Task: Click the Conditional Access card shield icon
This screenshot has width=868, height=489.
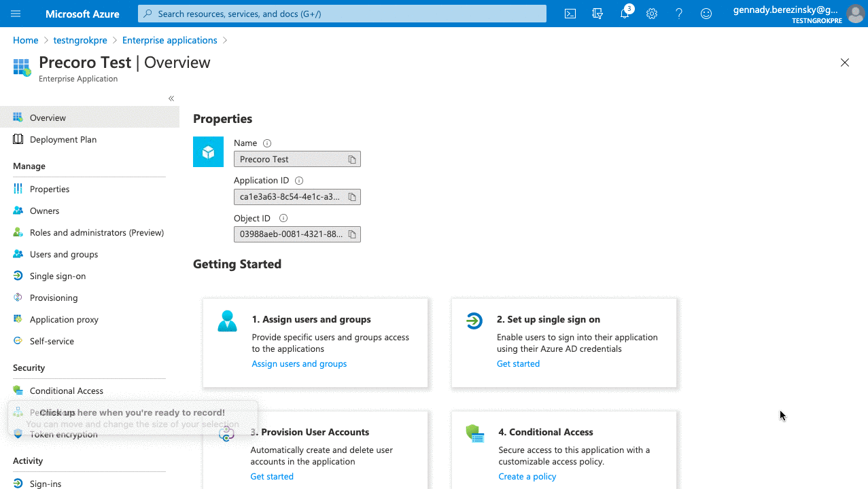Action: [474, 433]
